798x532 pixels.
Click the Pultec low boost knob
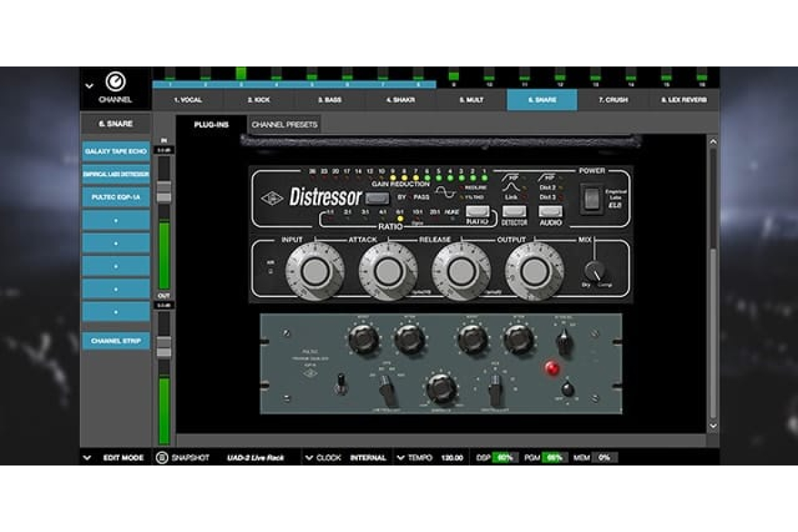[364, 339]
